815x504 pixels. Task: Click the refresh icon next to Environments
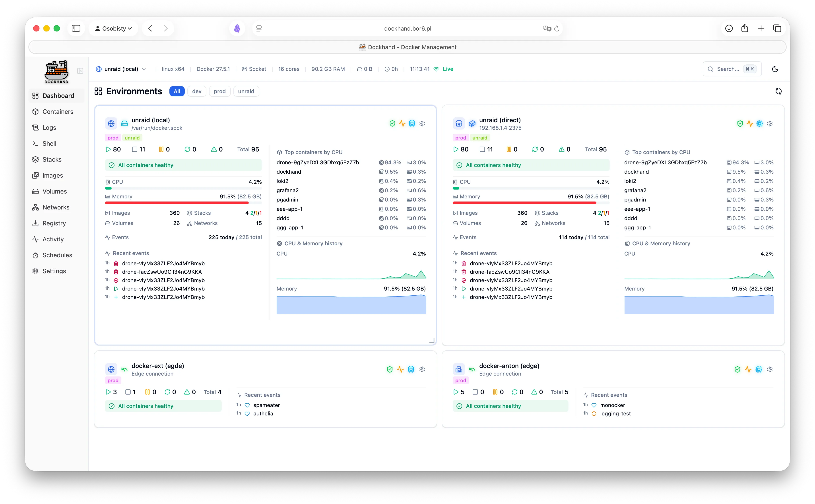[x=778, y=91]
